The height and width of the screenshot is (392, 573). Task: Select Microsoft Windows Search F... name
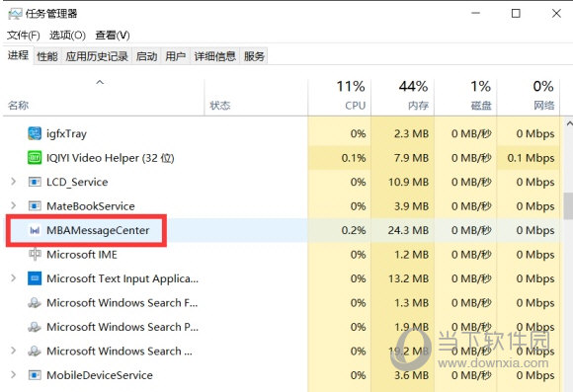[x=123, y=302]
